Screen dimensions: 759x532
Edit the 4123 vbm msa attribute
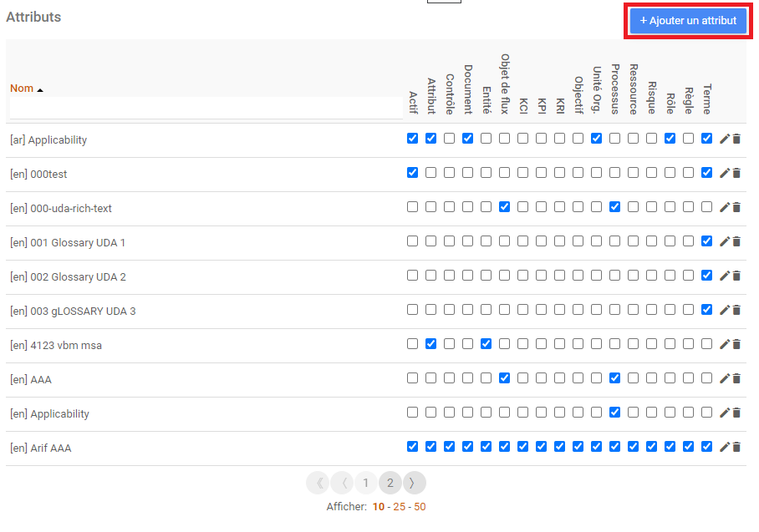point(725,344)
